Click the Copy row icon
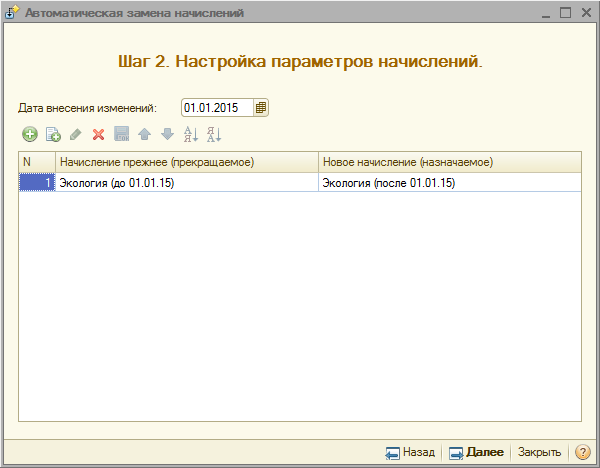The width and height of the screenshot is (600, 468). tap(53, 135)
